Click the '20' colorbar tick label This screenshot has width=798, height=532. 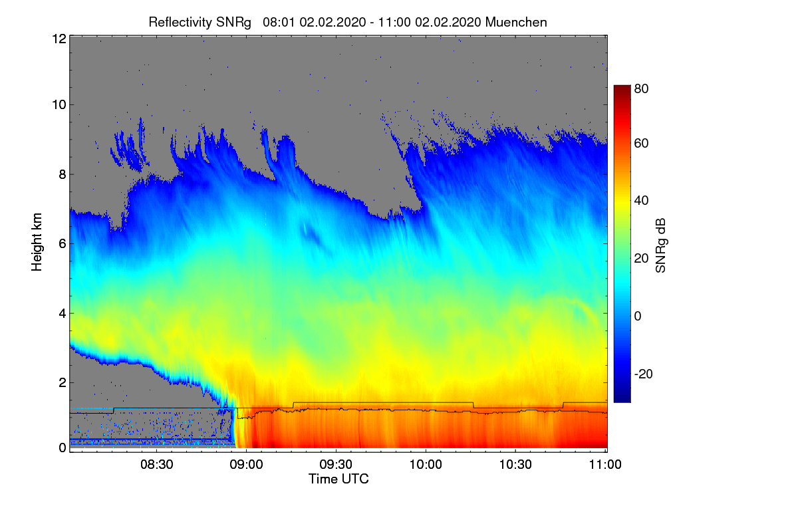point(642,258)
